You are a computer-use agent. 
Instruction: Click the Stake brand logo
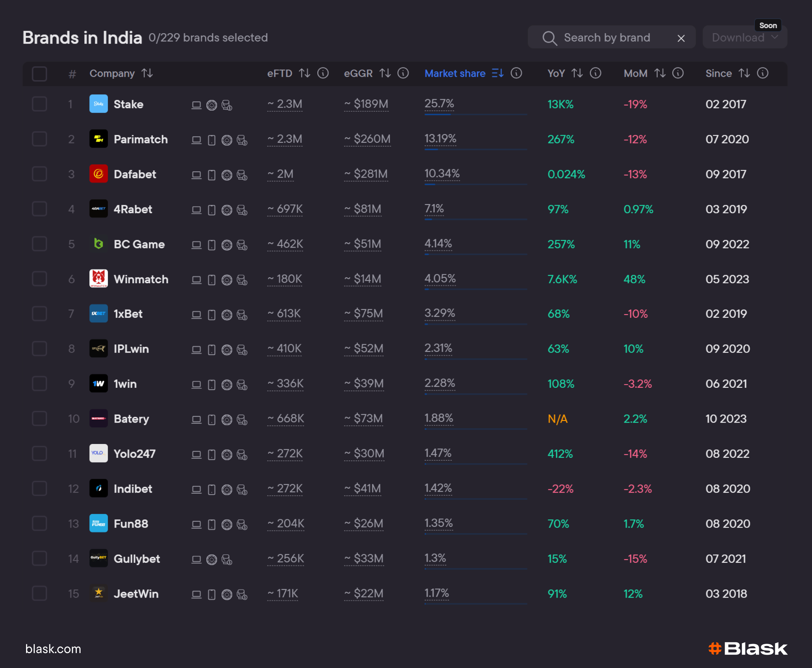tap(98, 104)
